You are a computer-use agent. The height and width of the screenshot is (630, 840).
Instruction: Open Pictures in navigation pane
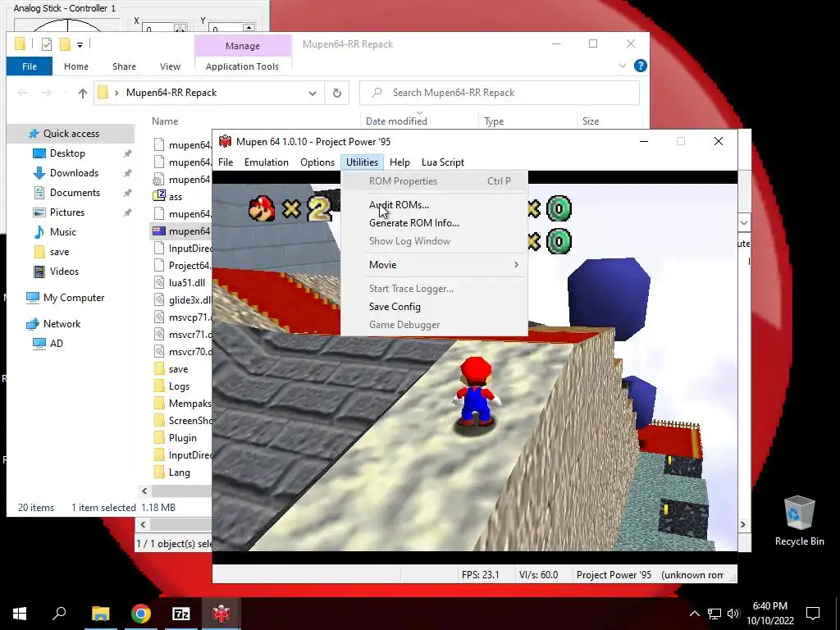pyautogui.click(x=67, y=212)
